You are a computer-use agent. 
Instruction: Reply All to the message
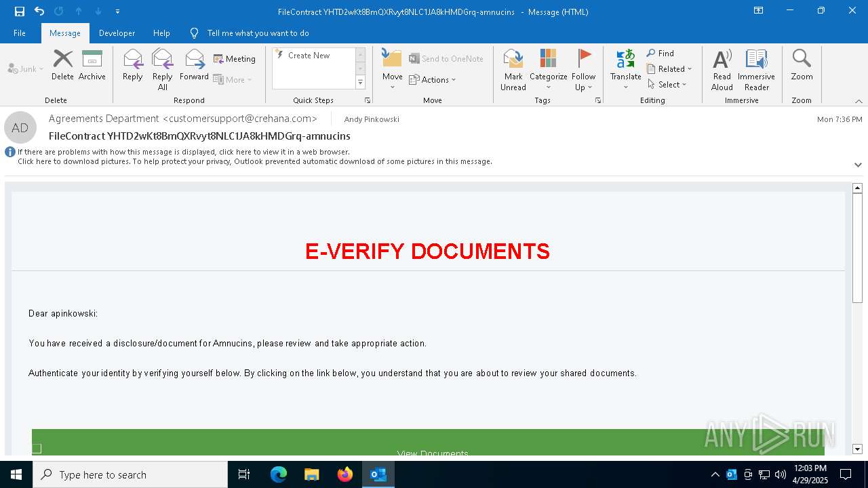click(x=163, y=69)
